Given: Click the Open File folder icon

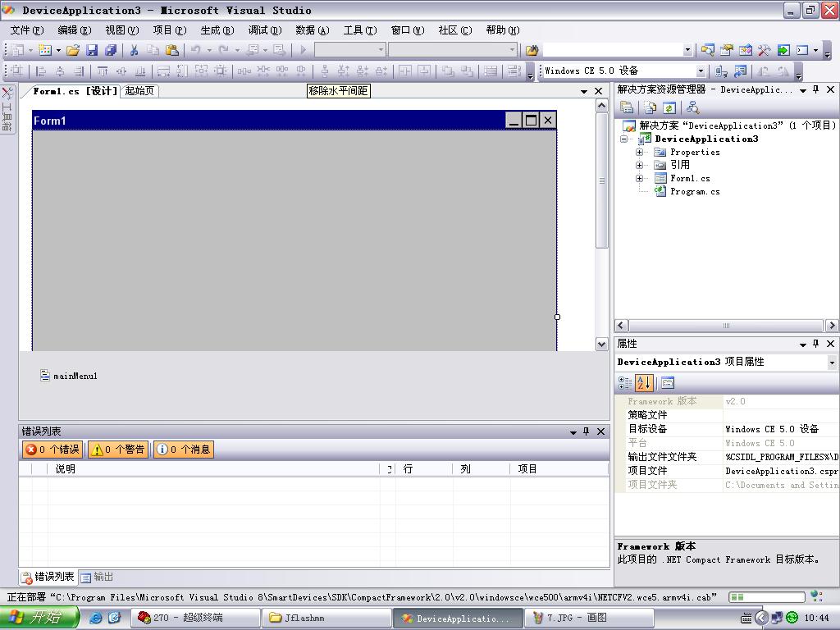Looking at the screenshot, I should click(73, 50).
